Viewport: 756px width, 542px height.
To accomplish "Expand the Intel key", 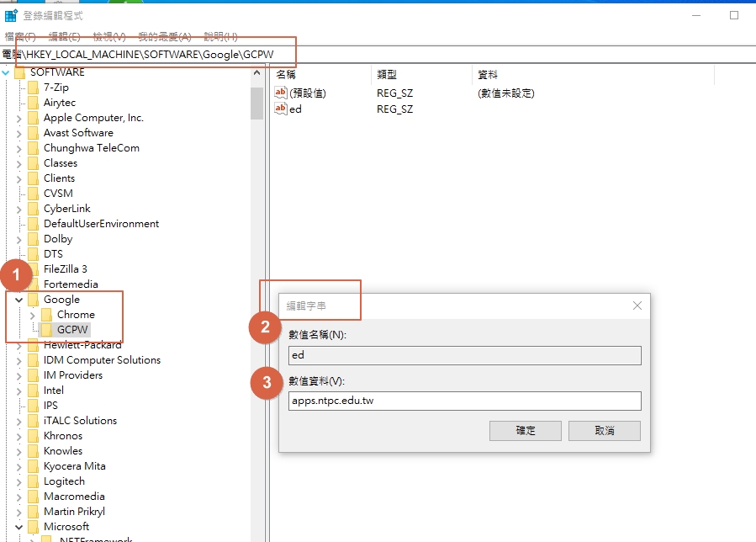I will tap(19, 391).
